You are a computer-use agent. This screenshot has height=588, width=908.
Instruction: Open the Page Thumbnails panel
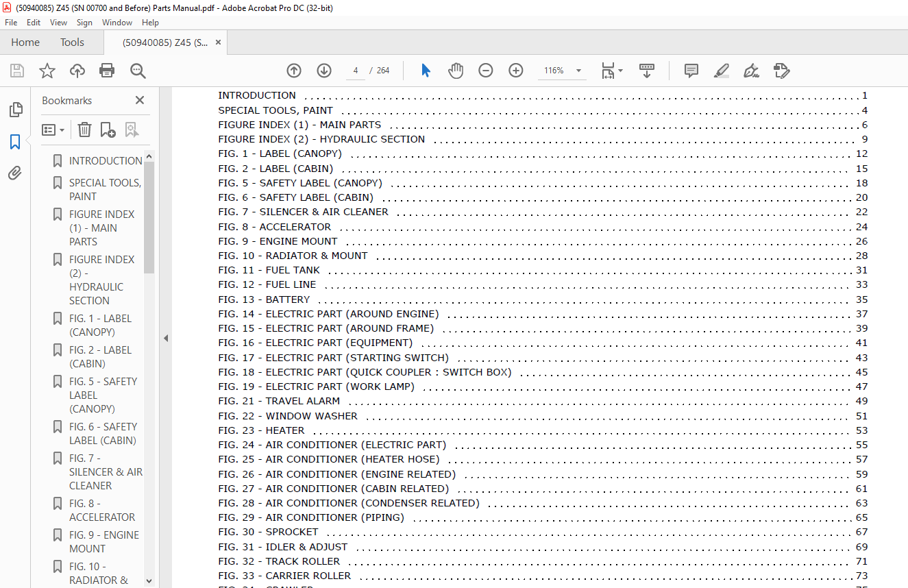point(15,110)
